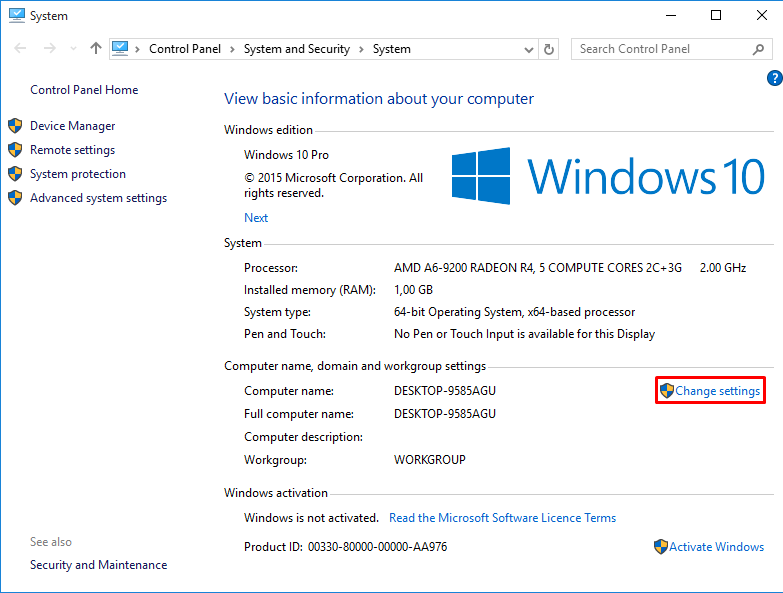Open Advanced system settings

(x=98, y=198)
